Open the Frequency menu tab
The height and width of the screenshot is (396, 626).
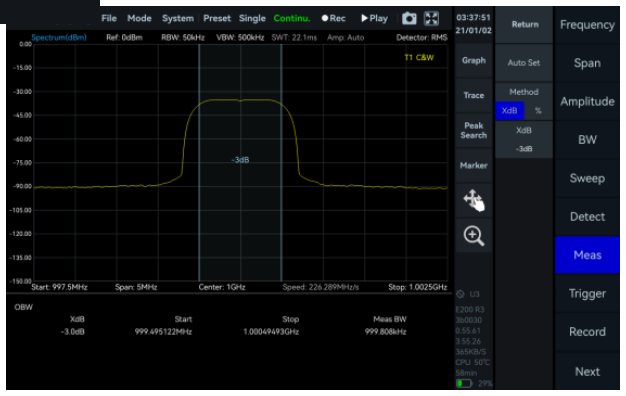click(587, 25)
